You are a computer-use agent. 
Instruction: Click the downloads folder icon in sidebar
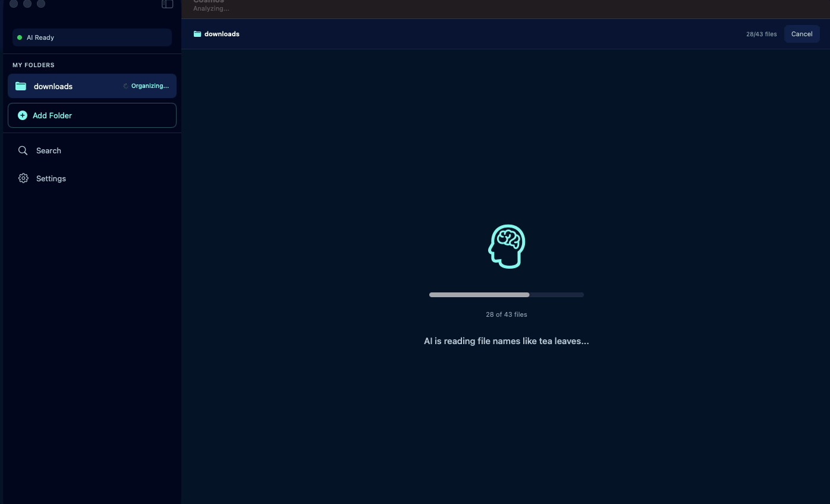click(x=21, y=86)
